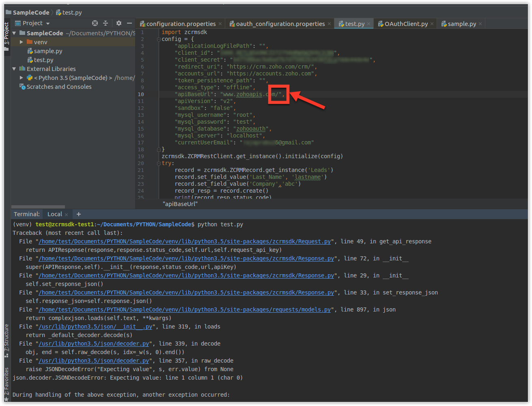The image size is (532, 406).
Task: Open requests/models.py traceback link
Action: pyautogui.click(x=185, y=309)
